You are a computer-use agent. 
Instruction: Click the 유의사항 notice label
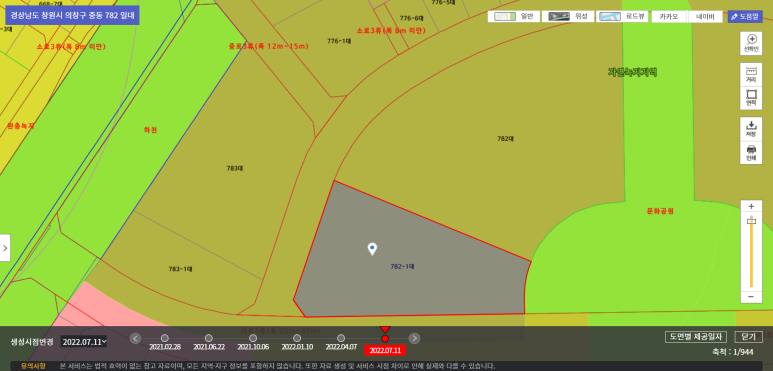pyautogui.click(x=33, y=366)
